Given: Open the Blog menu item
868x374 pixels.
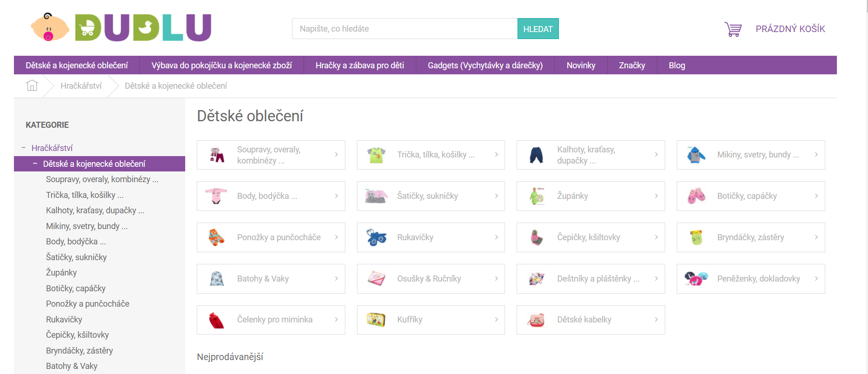Looking at the screenshot, I should click(676, 66).
